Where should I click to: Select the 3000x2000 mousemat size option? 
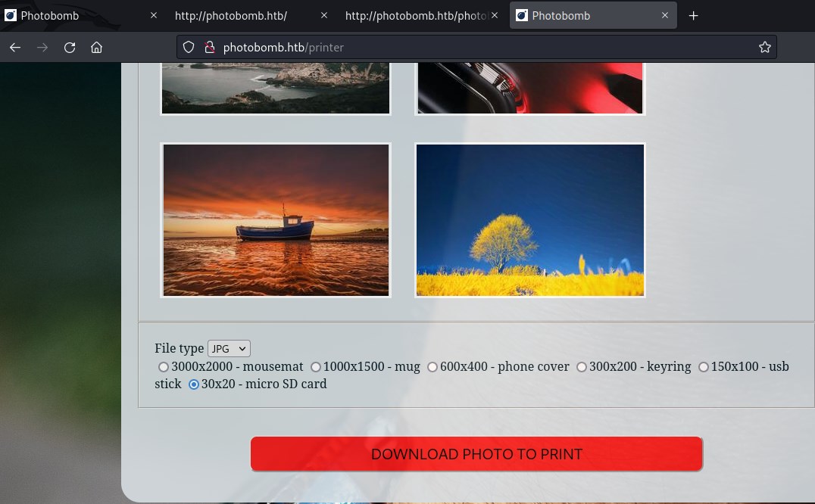[164, 367]
